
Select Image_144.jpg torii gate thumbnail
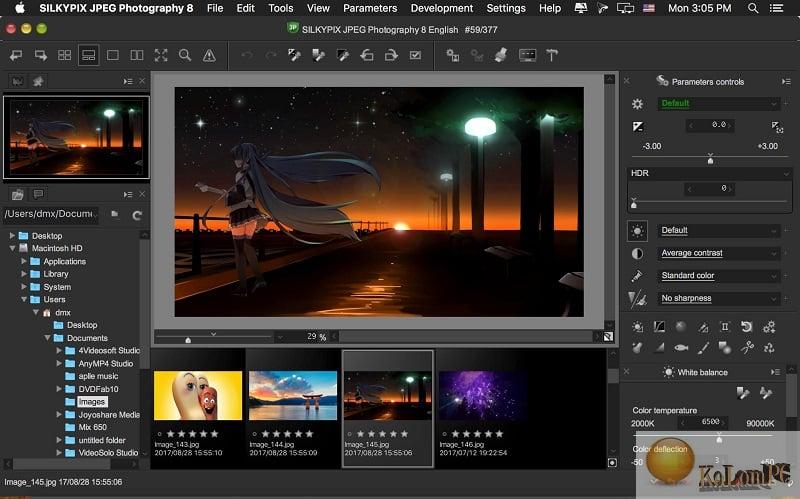pos(293,395)
